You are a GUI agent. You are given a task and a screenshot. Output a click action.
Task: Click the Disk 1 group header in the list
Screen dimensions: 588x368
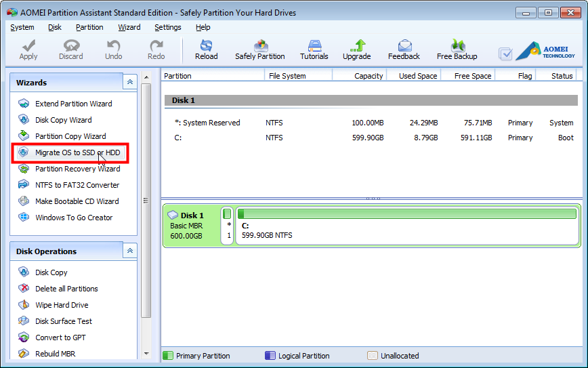pyautogui.click(x=371, y=100)
